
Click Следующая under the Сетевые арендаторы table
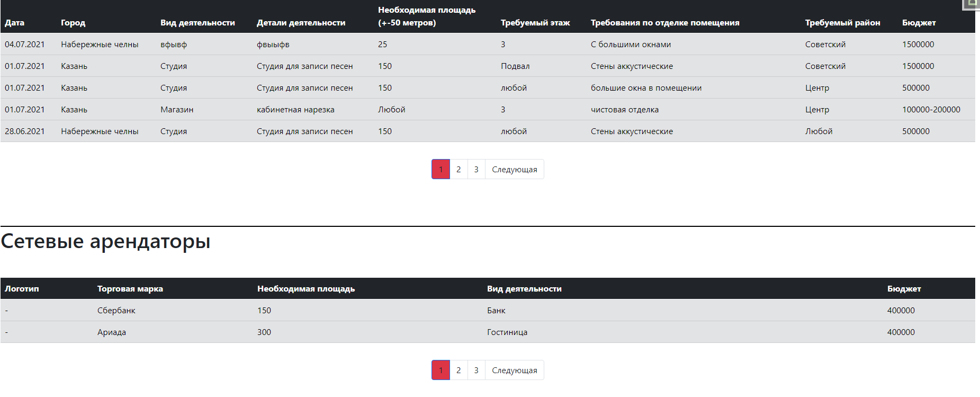pos(514,370)
